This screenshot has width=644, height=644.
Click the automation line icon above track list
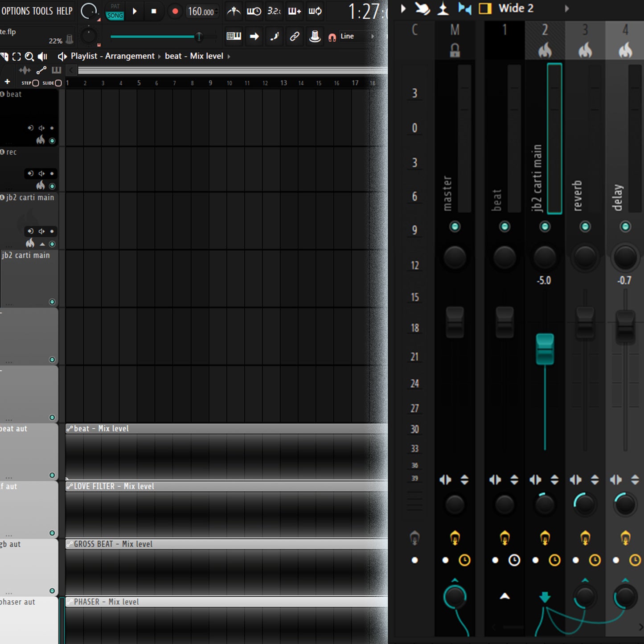(41, 70)
